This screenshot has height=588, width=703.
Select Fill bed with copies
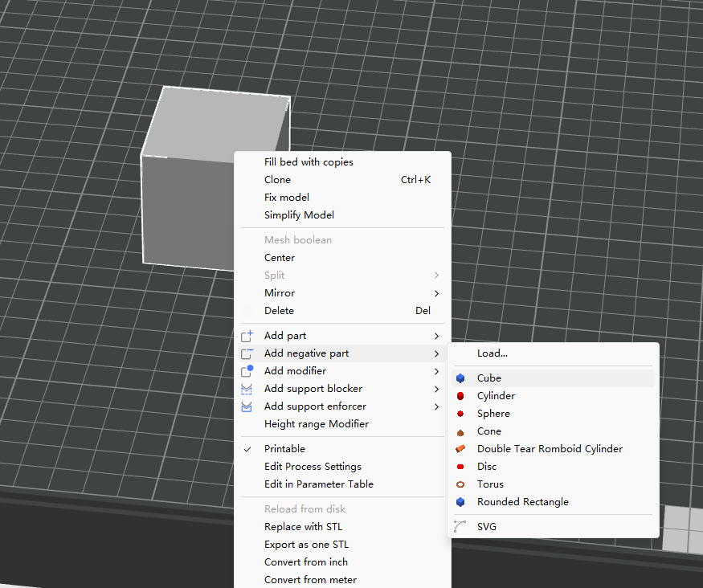[x=309, y=162]
